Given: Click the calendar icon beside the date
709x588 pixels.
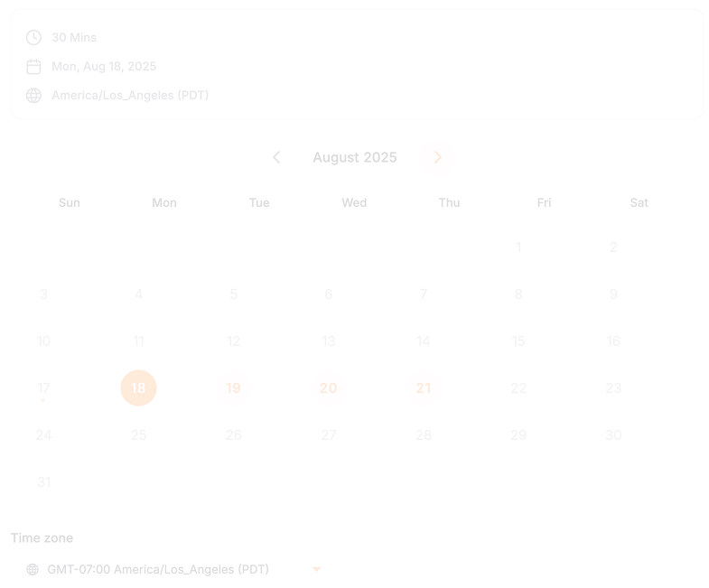Looking at the screenshot, I should coord(33,67).
